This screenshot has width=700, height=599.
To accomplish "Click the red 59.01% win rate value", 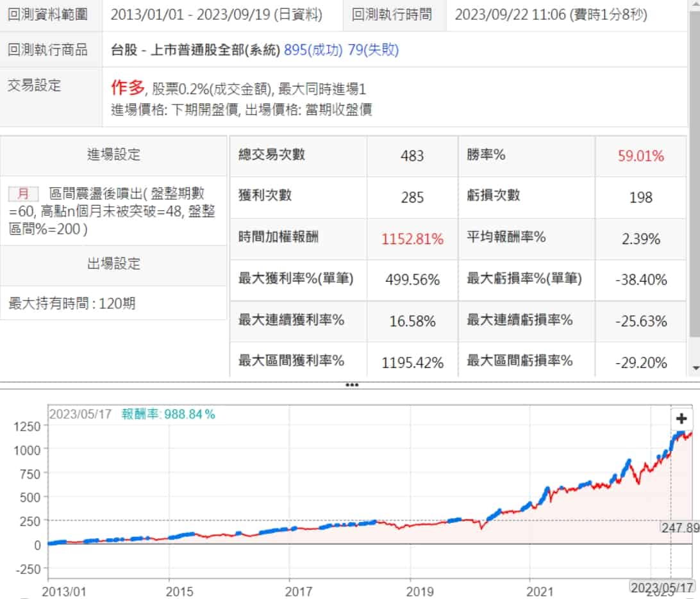I will [640, 156].
